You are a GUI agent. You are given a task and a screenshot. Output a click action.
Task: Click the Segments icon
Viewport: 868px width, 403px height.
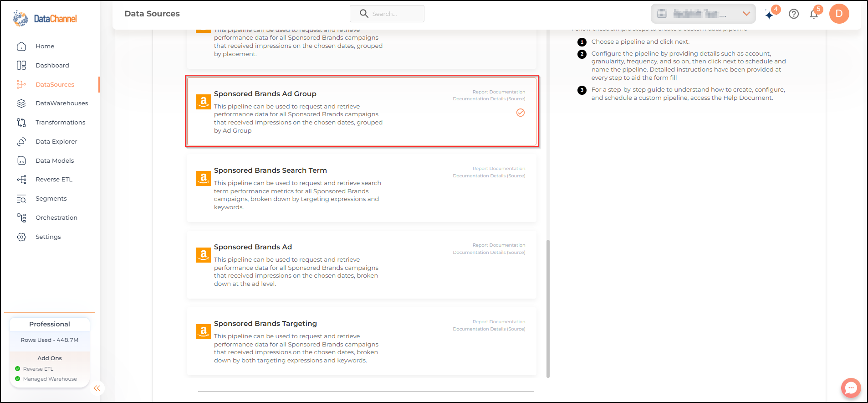click(x=21, y=199)
